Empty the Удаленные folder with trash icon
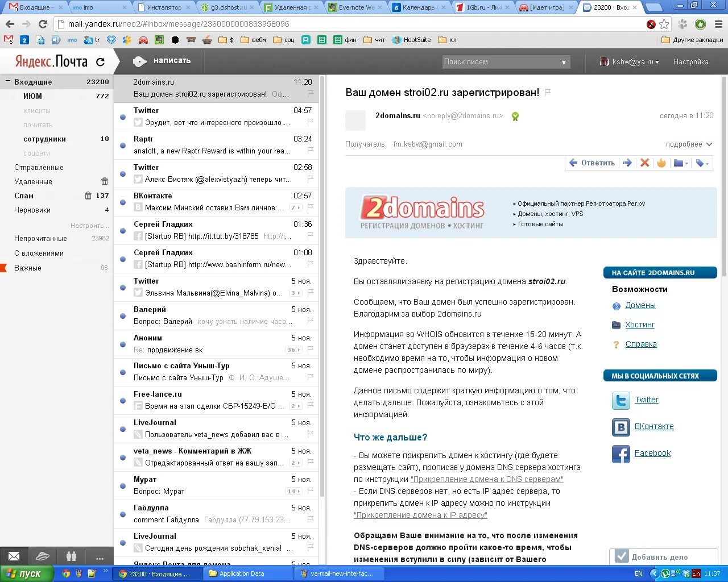728x582 pixels. [104, 182]
